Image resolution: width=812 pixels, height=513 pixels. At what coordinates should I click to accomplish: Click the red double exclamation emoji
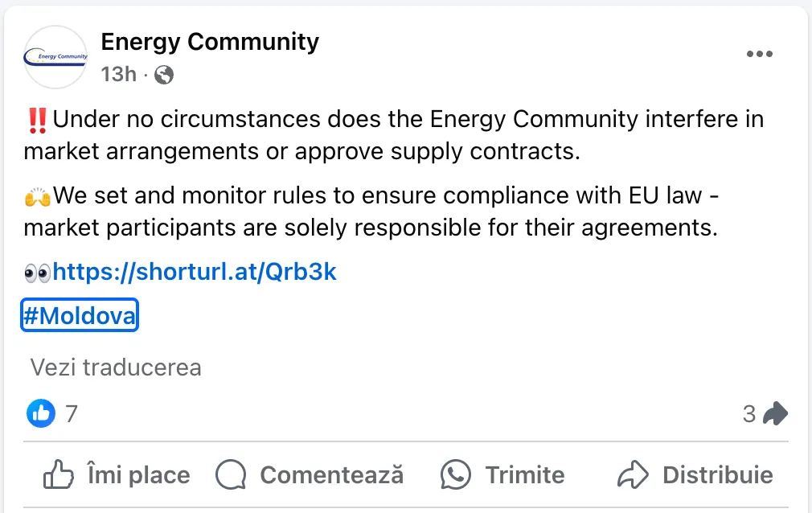[x=37, y=121]
